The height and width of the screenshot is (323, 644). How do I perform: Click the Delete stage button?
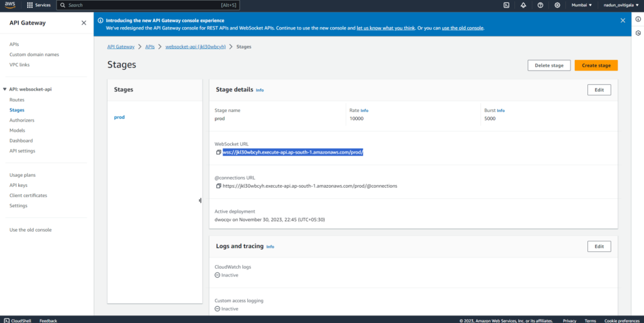(x=549, y=65)
